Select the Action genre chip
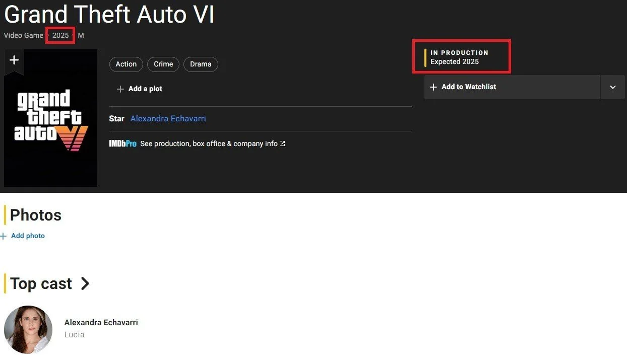This screenshot has height=364, width=627. coord(126,64)
